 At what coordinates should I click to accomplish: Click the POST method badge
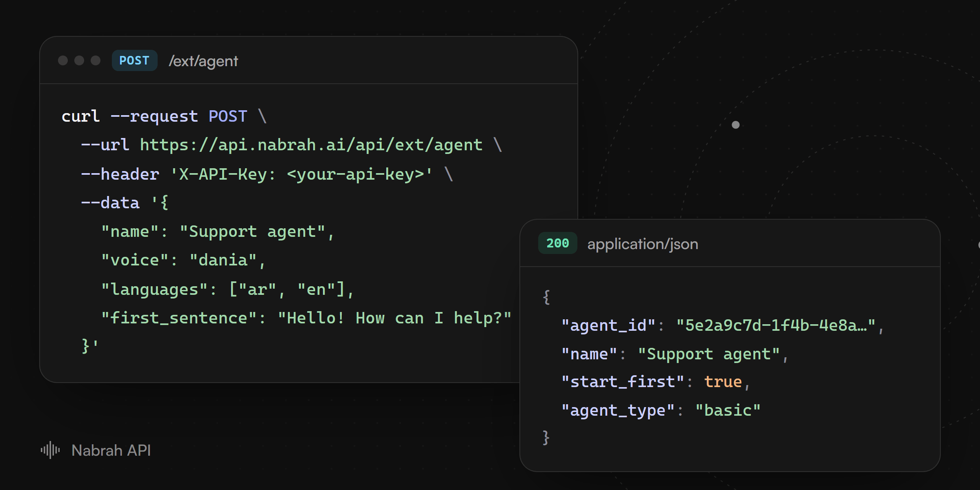click(134, 60)
